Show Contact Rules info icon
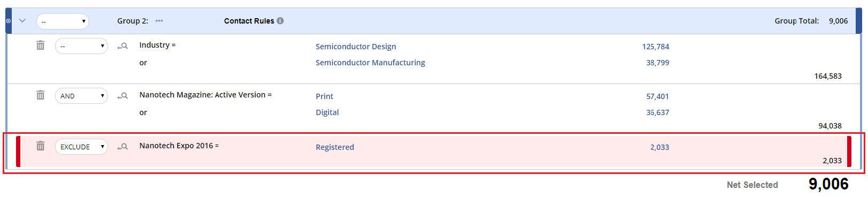Image resolution: width=868 pixels, height=197 pixels. tap(280, 21)
